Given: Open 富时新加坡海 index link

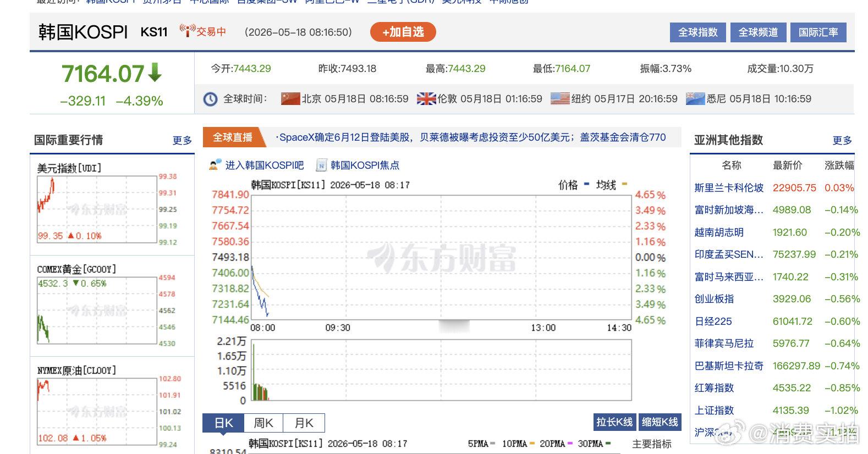Looking at the screenshot, I should click(729, 210).
